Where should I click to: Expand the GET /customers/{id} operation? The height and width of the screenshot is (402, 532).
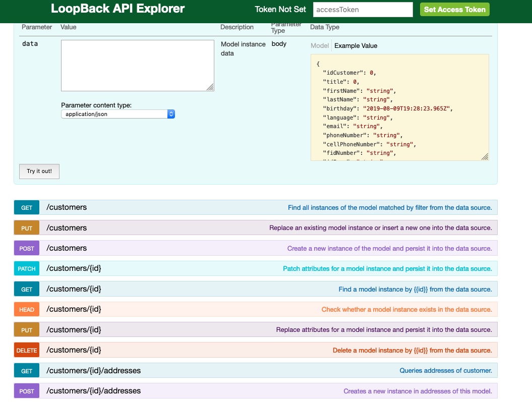click(256, 289)
